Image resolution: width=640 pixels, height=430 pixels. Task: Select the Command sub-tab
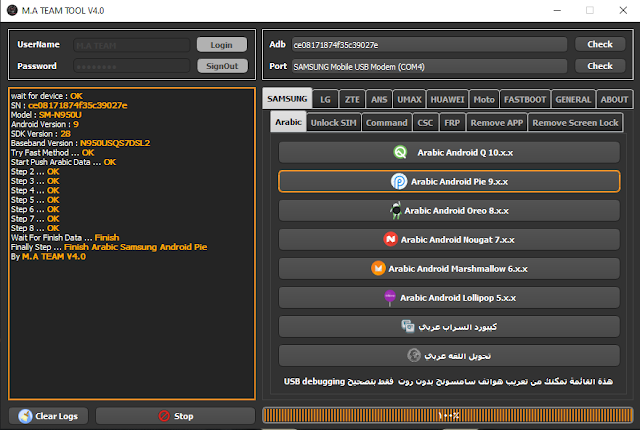(387, 123)
